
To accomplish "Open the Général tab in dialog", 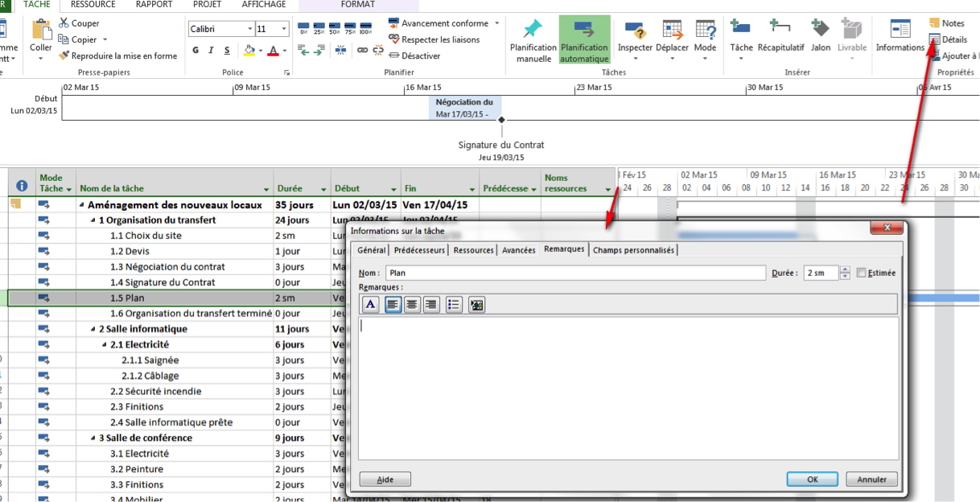I will click(372, 250).
